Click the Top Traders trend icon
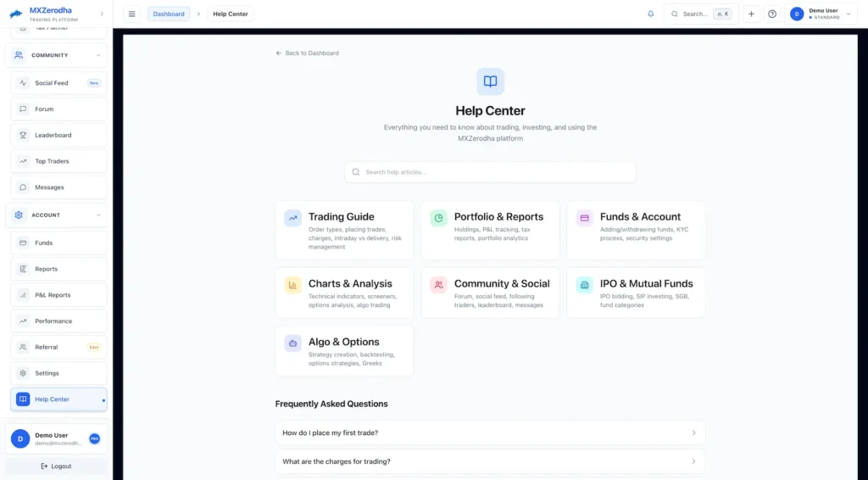The image size is (868, 480). 23,161
